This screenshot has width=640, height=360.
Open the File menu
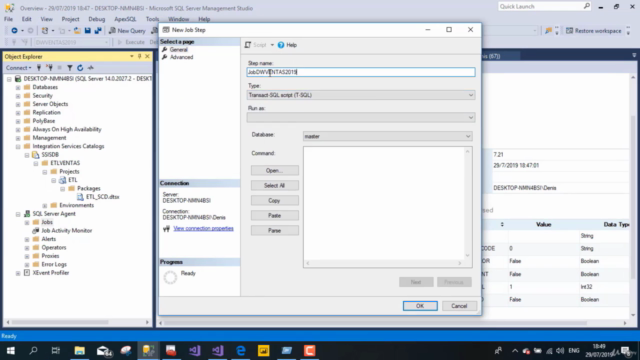(x=8, y=19)
